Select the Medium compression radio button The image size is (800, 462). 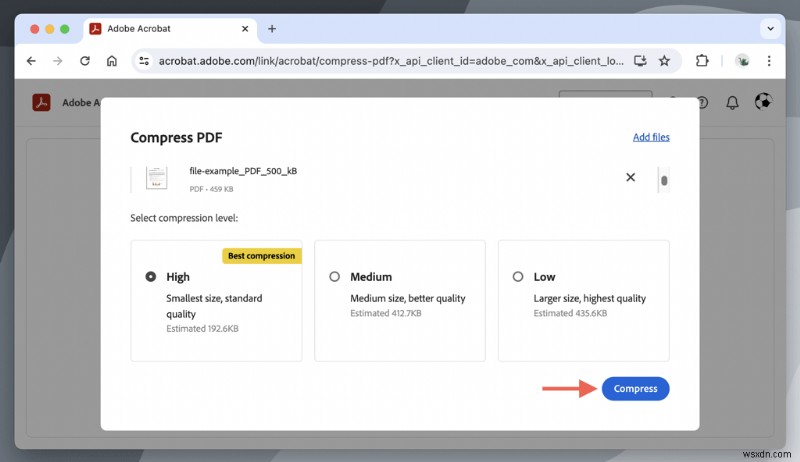pyautogui.click(x=334, y=276)
